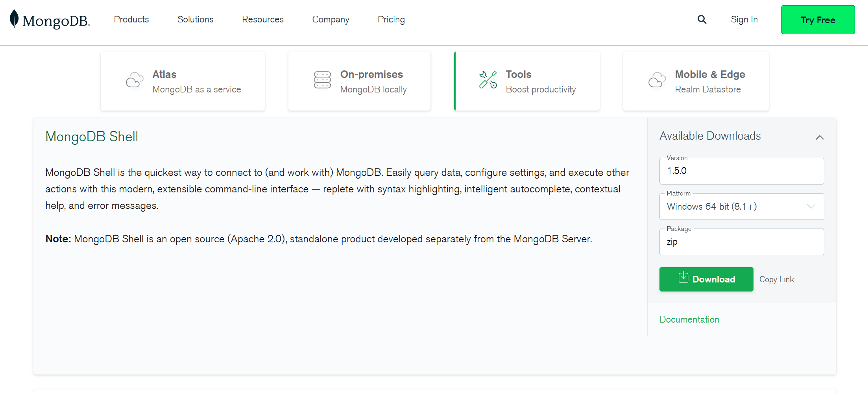Viewport: 868px width, 393px height.
Task: Click the Atlas cloud icon
Action: click(x=134, y=80)
